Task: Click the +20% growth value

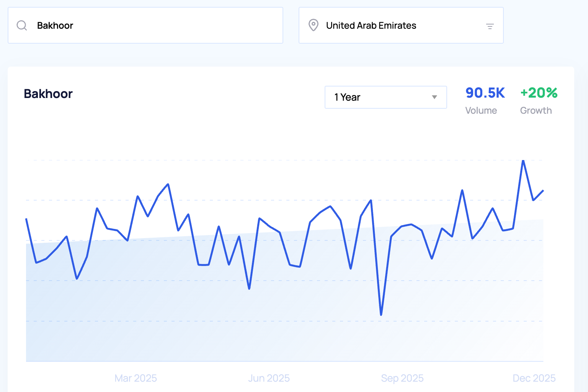Action: 539,93
